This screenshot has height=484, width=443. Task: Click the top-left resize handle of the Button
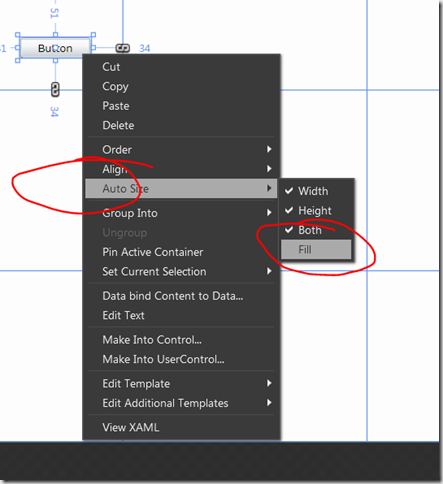[x=18, y=35]
